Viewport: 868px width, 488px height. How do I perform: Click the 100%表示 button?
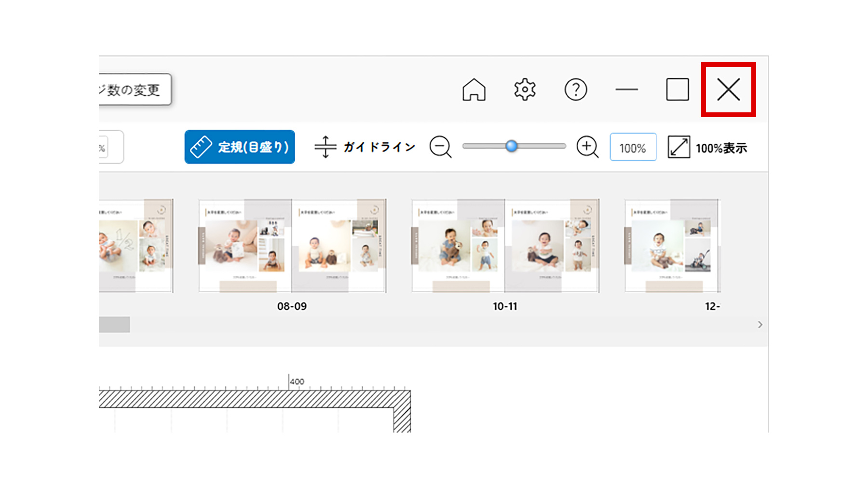(707, 148)
